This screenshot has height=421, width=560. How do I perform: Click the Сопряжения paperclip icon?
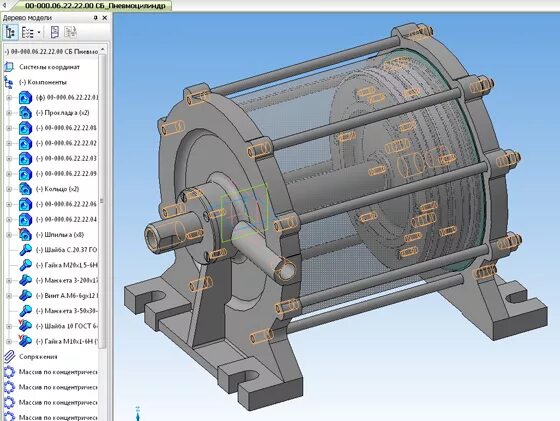(x=10, y=356)
